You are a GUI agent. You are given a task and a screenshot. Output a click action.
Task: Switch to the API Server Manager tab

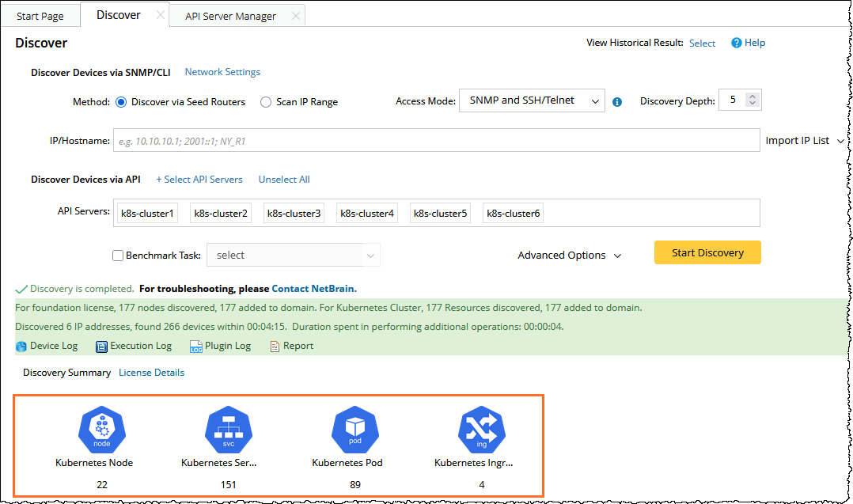230,16
